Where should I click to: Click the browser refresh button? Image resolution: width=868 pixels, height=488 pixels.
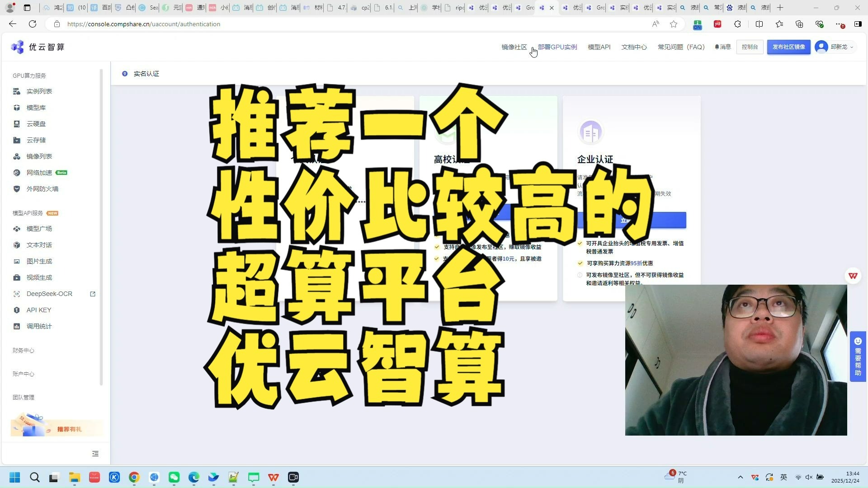click(33, 24)
